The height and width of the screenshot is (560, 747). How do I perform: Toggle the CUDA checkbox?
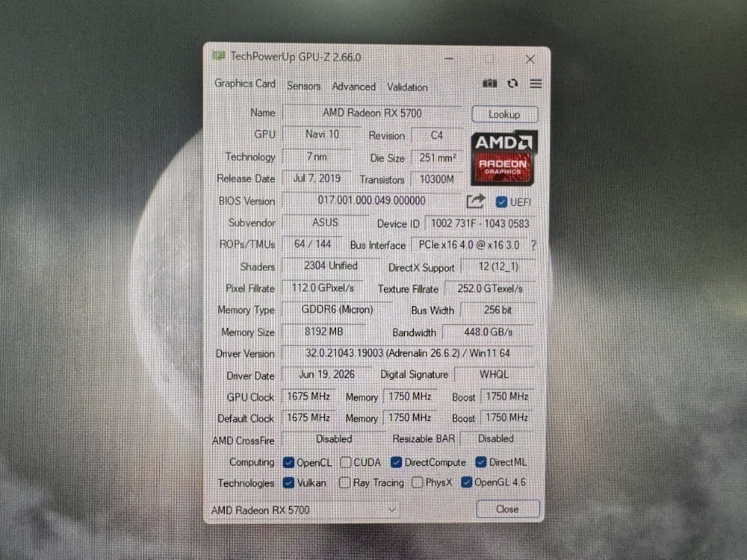pyautogui.click(x=346, y=462)
